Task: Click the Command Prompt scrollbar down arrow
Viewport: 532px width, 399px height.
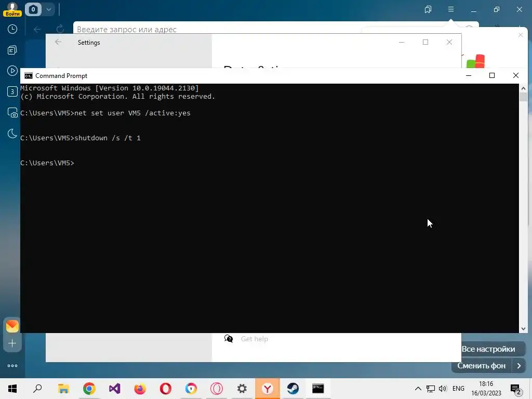Action: tap(523, 328)
